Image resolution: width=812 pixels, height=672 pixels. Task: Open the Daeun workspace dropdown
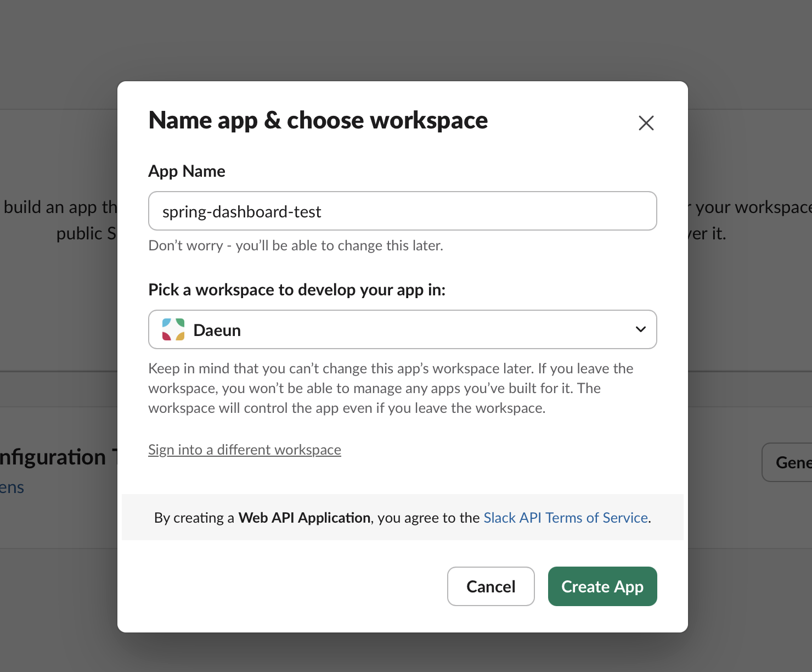(403, 329)
